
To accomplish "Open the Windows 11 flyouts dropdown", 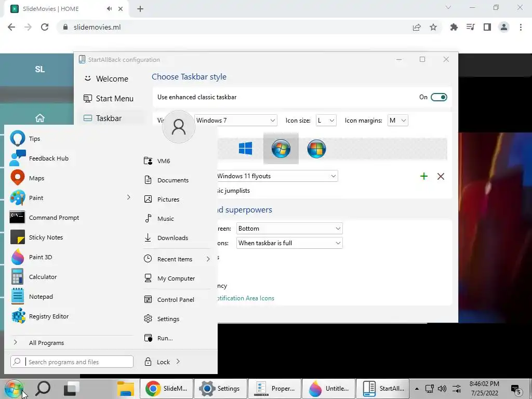I will (277, 176).
